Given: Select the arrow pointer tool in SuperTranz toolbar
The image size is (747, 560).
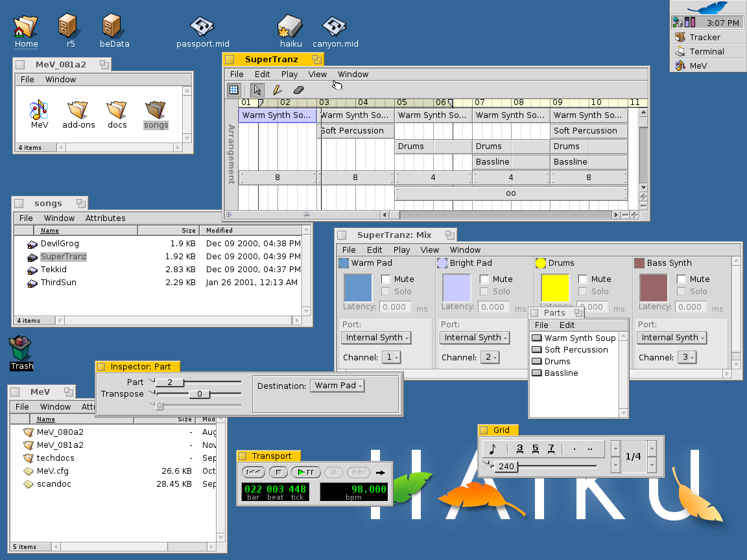Looking at the screenshot, I should tap(257, 89).
